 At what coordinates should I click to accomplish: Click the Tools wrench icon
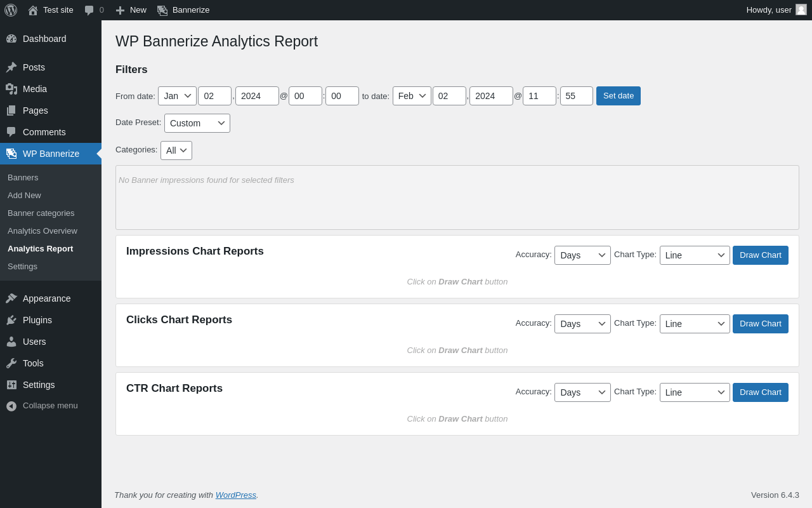pyautogui.click(x=11, y=363)
